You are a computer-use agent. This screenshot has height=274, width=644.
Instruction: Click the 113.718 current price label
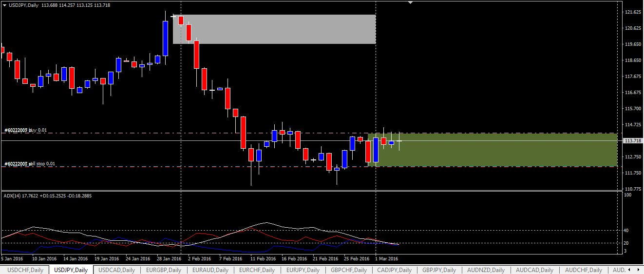coord(633,141)
